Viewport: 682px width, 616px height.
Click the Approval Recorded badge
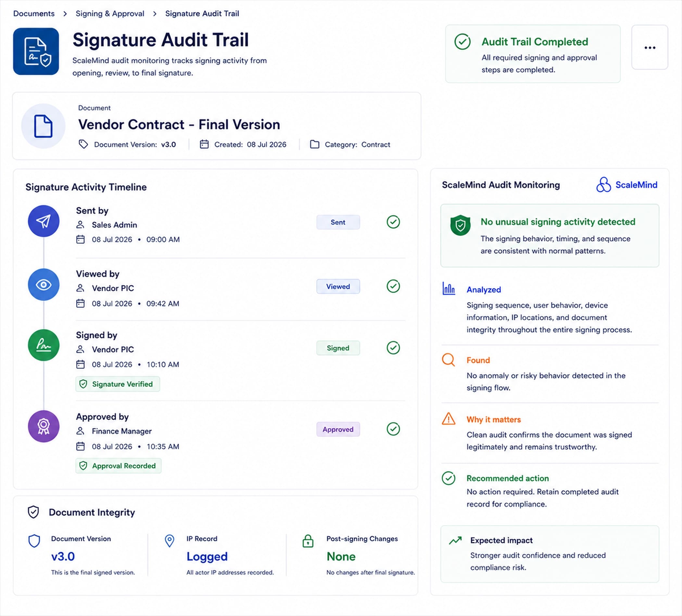click(119, 466)
